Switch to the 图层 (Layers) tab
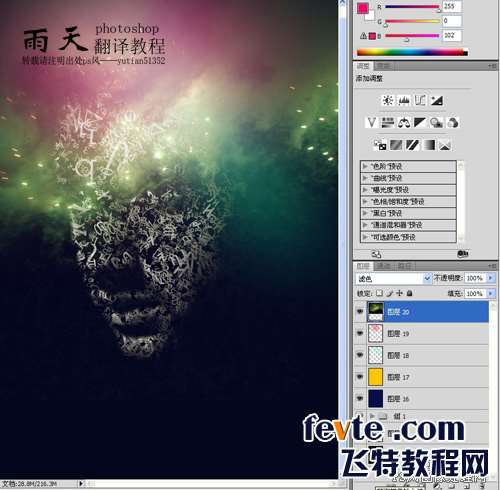 [x=363, y=266]
